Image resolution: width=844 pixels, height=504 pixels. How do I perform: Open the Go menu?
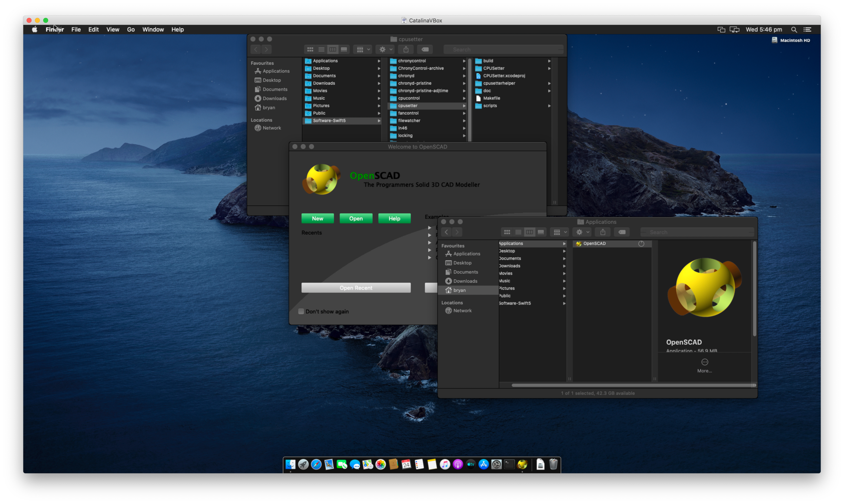[x=130, y=29]
